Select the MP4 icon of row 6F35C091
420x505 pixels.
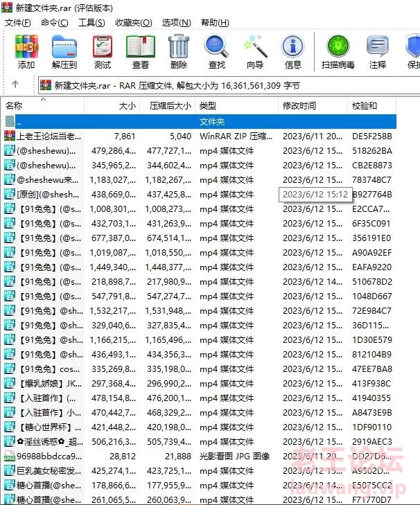coord(9,223)
